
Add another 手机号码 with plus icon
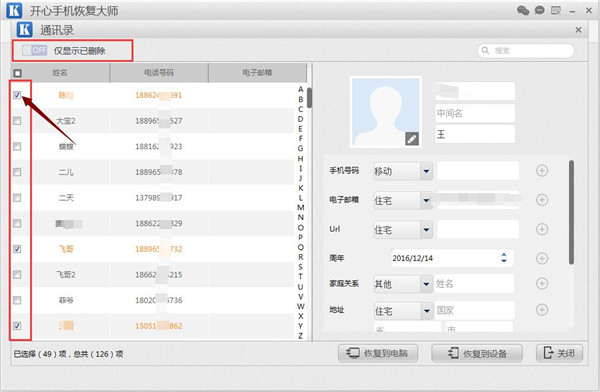pos(542,170)
